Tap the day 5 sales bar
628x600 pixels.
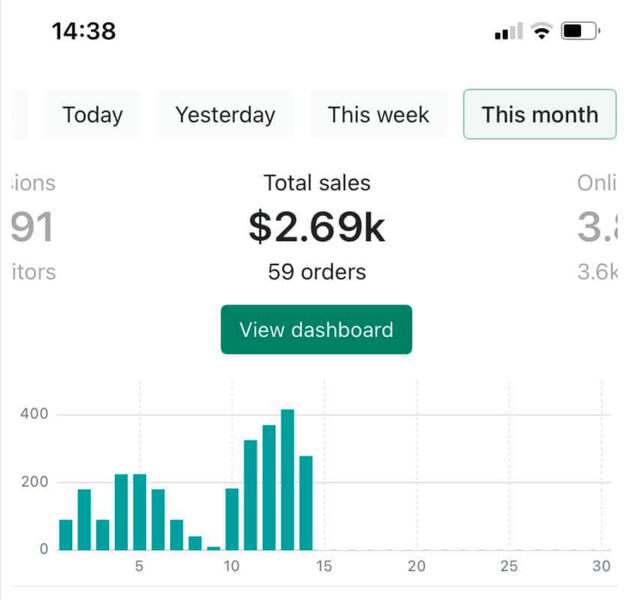[x=140, y=512]
